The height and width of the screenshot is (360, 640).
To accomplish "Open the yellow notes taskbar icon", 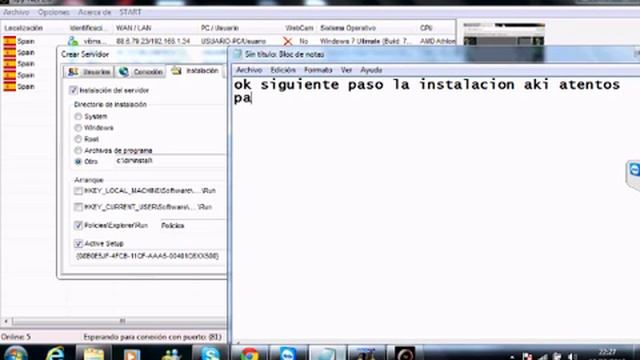I will pos(93,354).
